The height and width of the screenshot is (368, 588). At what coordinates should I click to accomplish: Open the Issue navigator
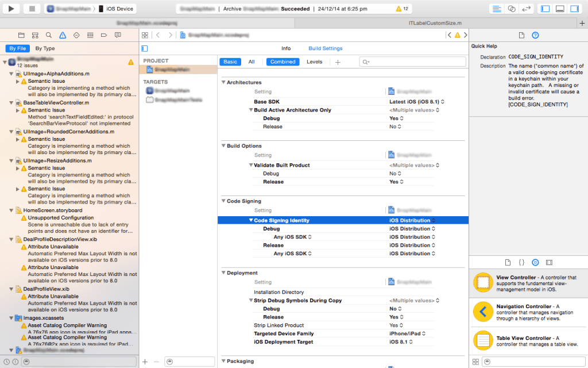coord(63,35)
